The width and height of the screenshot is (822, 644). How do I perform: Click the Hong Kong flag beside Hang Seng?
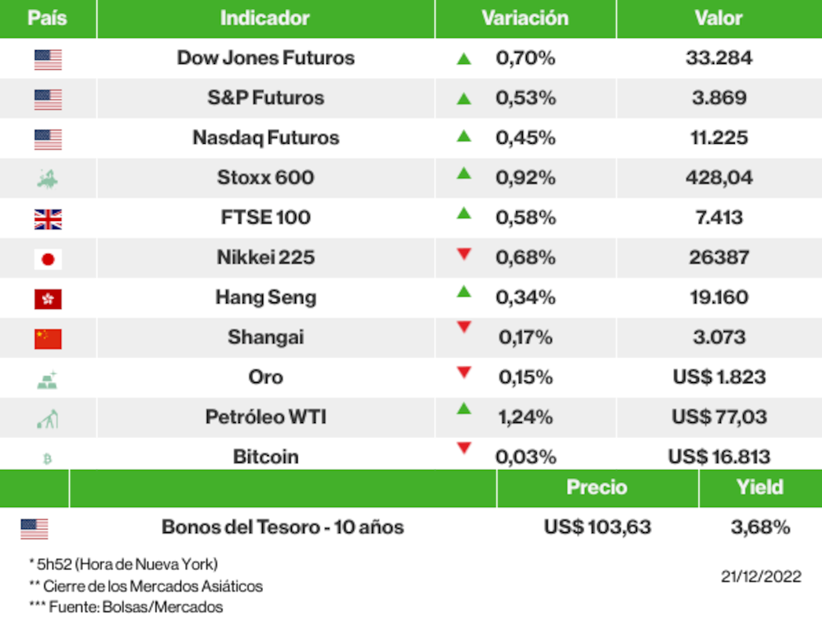click(48, 299)
